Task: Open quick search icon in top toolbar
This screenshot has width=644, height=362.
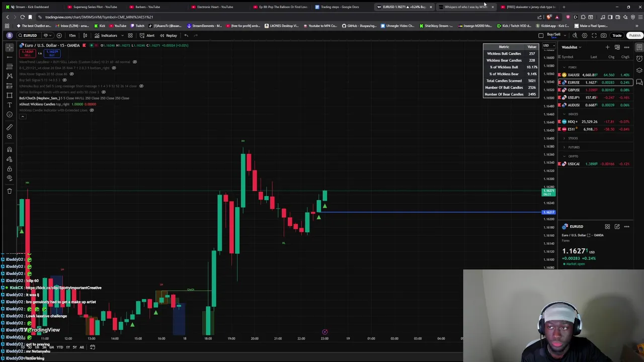Action: [x=575, y=35]
